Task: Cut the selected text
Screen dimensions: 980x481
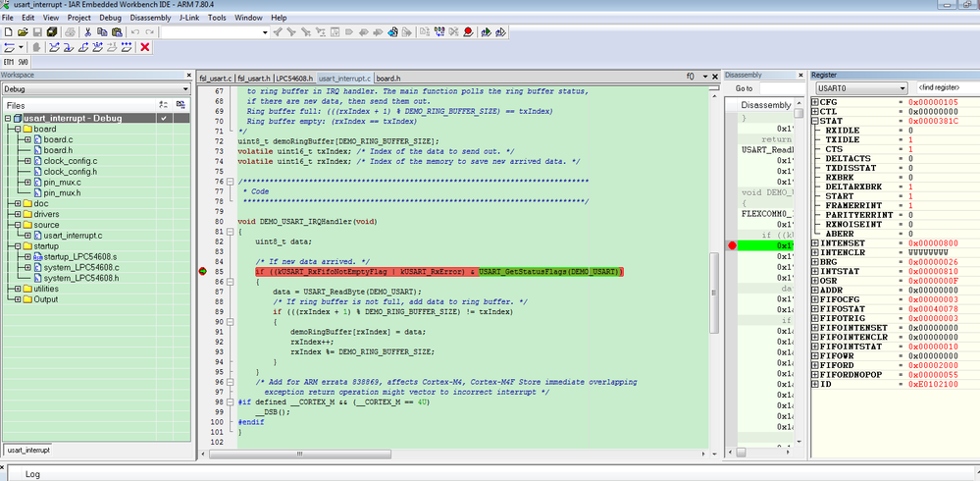Action: point(87,31)
